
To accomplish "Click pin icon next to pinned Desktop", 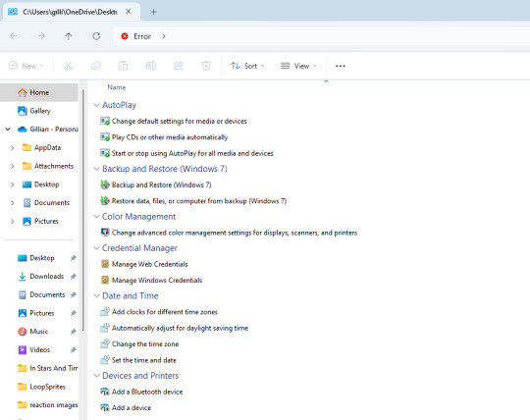I will pos(73,258).
